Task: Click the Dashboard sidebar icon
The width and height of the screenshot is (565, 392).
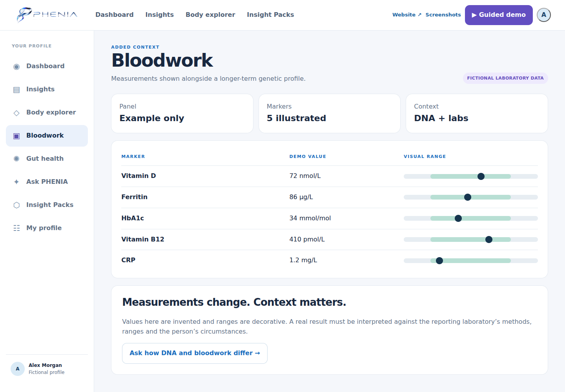Action: (x=16, y=67)
